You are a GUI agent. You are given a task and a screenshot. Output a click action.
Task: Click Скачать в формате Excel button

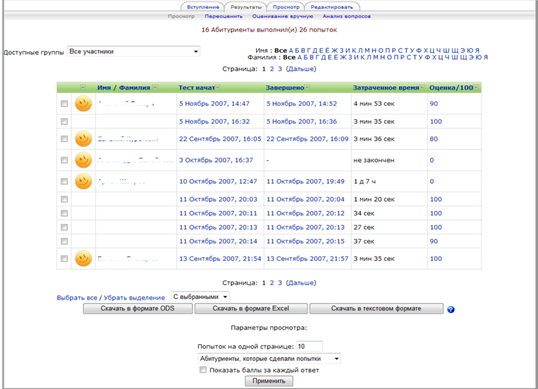(251, 308)
